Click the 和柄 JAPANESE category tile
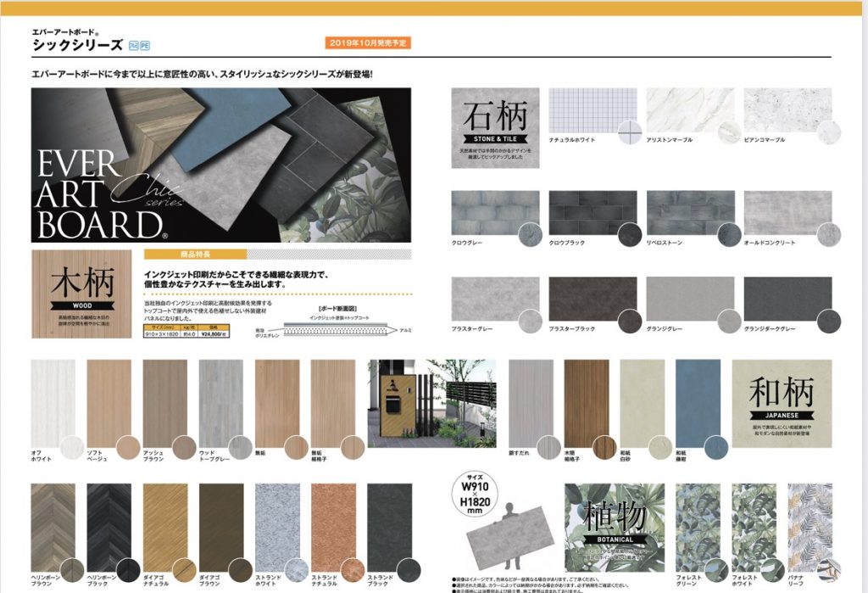 pyautogui.click(x=782, y=404)
